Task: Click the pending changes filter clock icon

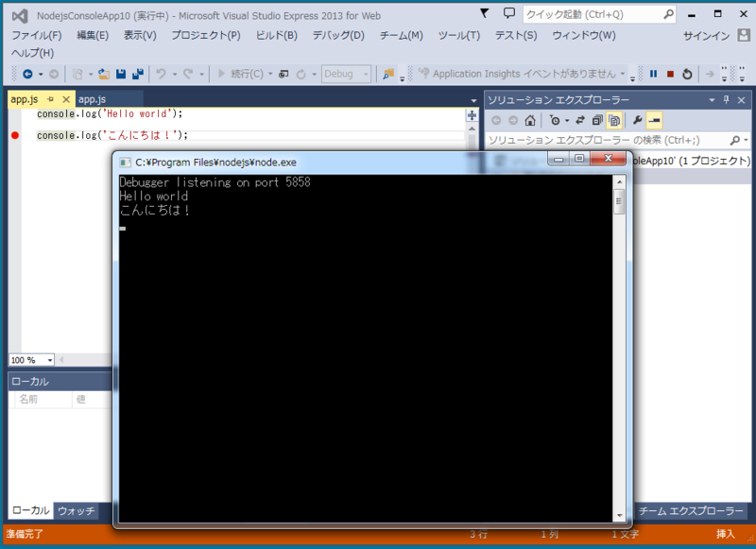Action: coord(555,120)
